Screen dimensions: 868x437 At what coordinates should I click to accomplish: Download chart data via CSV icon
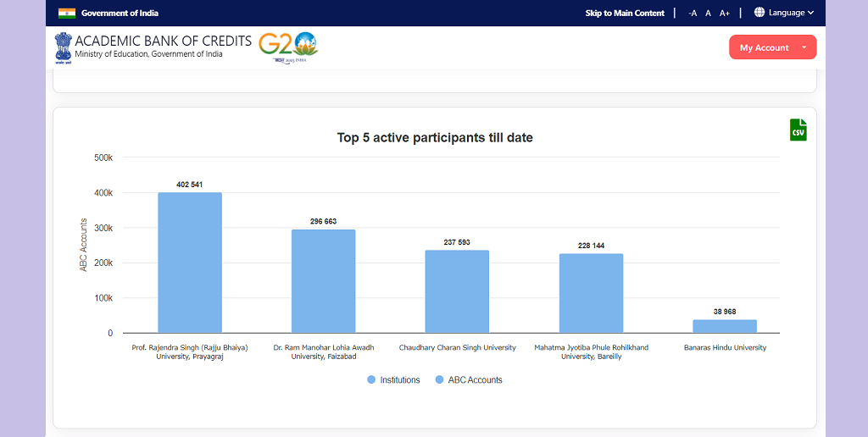(x=798, y=130)
